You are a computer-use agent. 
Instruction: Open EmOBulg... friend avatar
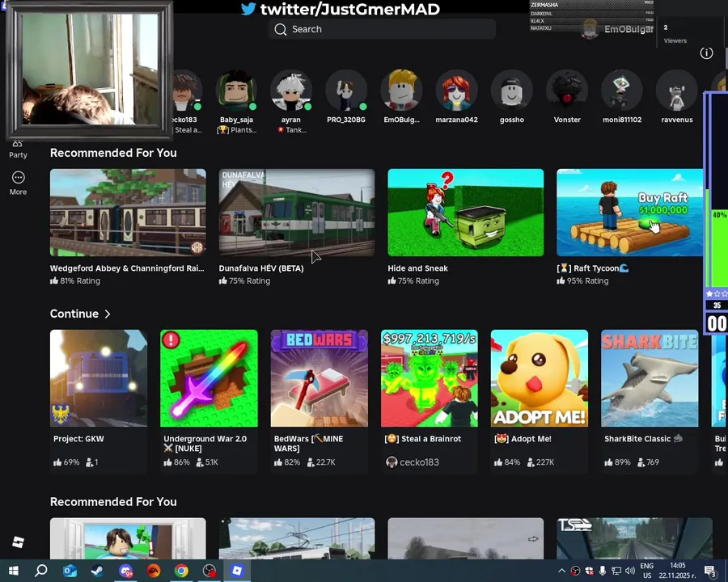(401, 91)
